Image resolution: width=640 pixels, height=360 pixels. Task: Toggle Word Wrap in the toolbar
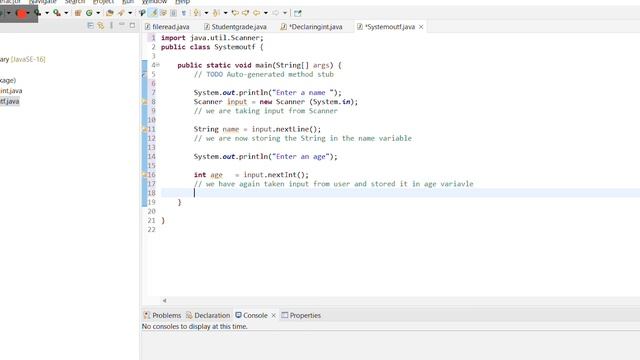[x=163, y=13]
